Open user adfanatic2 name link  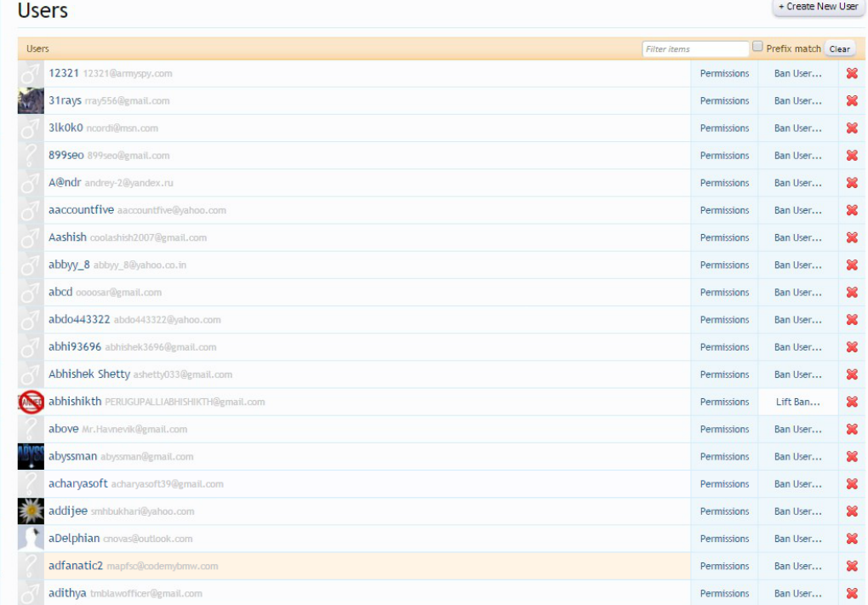tap(76, 566)
